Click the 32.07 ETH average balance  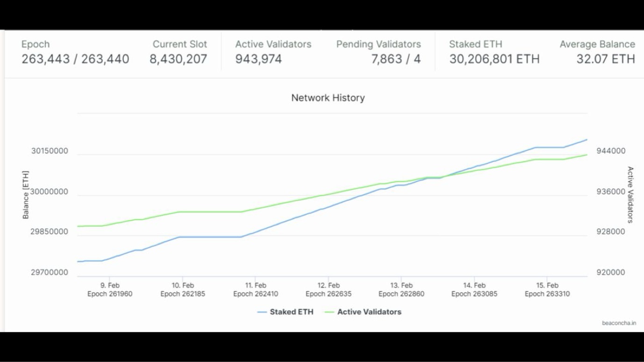[605, 59]
